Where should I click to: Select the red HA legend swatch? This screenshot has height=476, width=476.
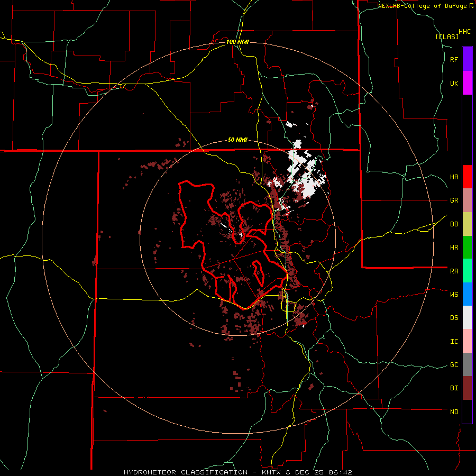tap(467, 177)
